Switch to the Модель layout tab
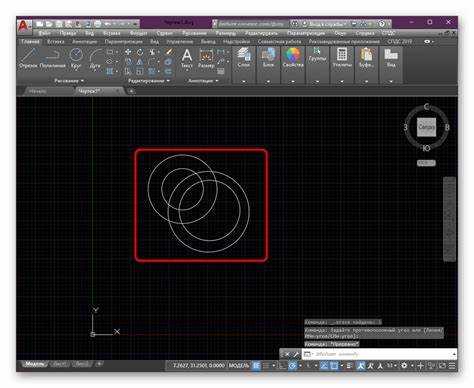Viewport: 474px width, 388px height. click(35, 364)
